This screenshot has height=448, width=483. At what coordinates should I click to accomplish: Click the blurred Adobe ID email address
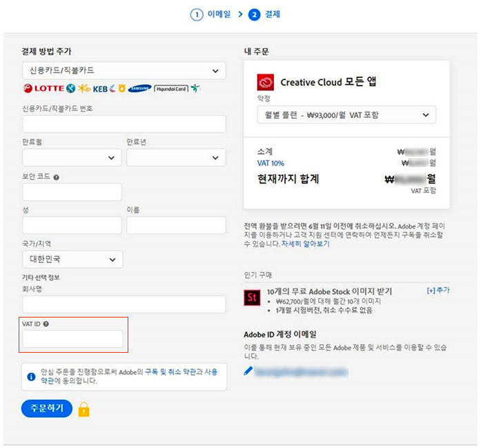coord(301,372)
